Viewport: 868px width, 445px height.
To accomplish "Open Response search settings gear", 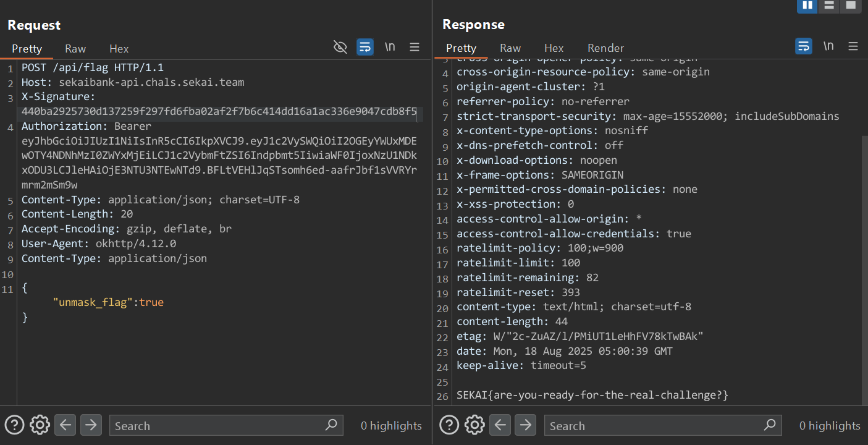I will tap(474, 425).
